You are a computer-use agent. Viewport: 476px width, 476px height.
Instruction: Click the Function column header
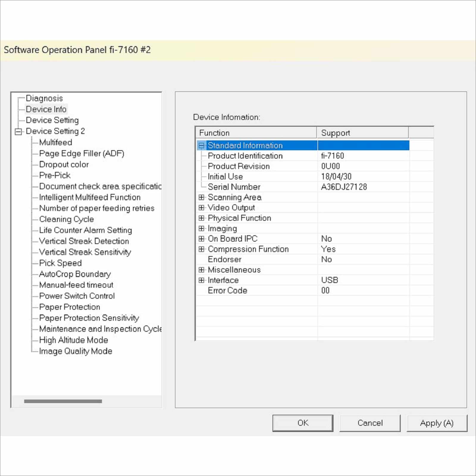coord(256,133)
